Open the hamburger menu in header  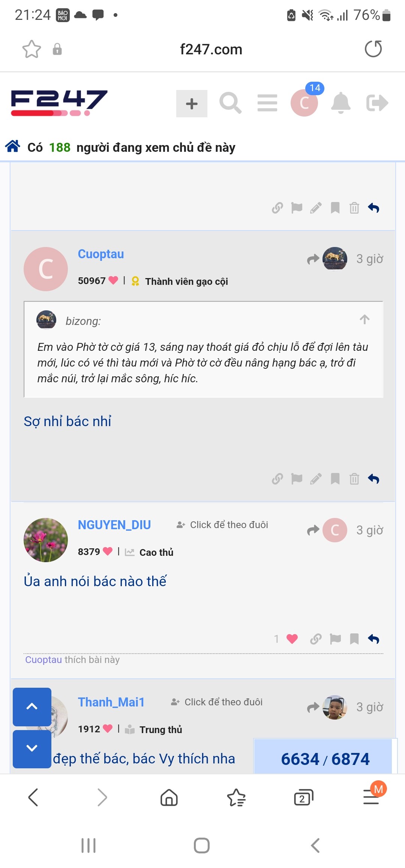(267, 103)
